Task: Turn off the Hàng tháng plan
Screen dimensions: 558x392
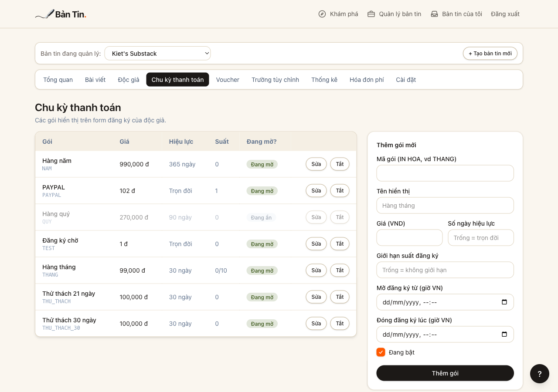Action: 340,270
